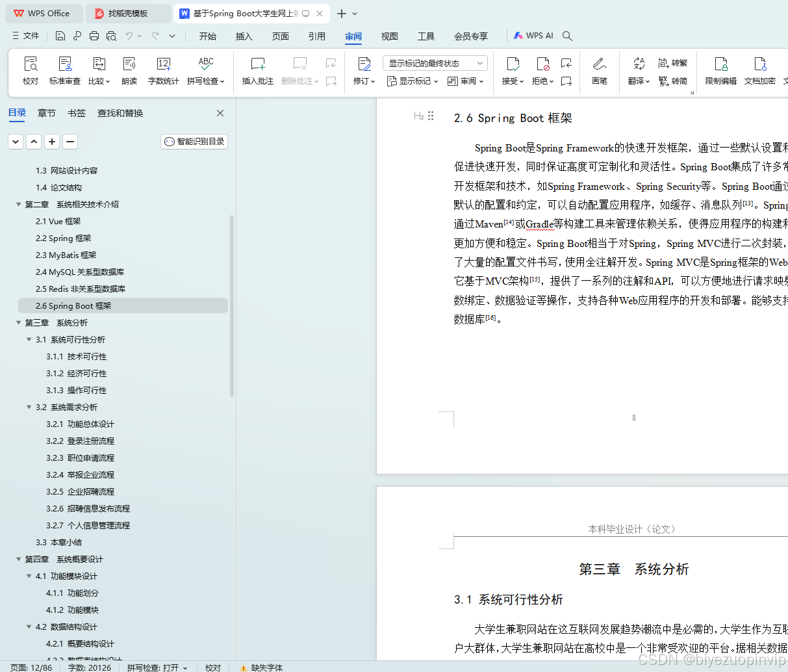Open WPS AI assistant

(x=533, y=36)
